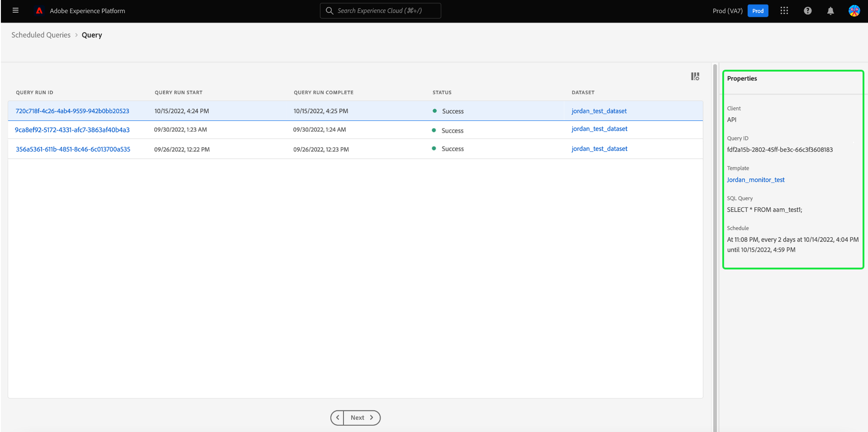Viewport: 868px width, 432px height.
Task: Select completion time 09/26/2022, 12:23 PM
Action: click(321, 149)
